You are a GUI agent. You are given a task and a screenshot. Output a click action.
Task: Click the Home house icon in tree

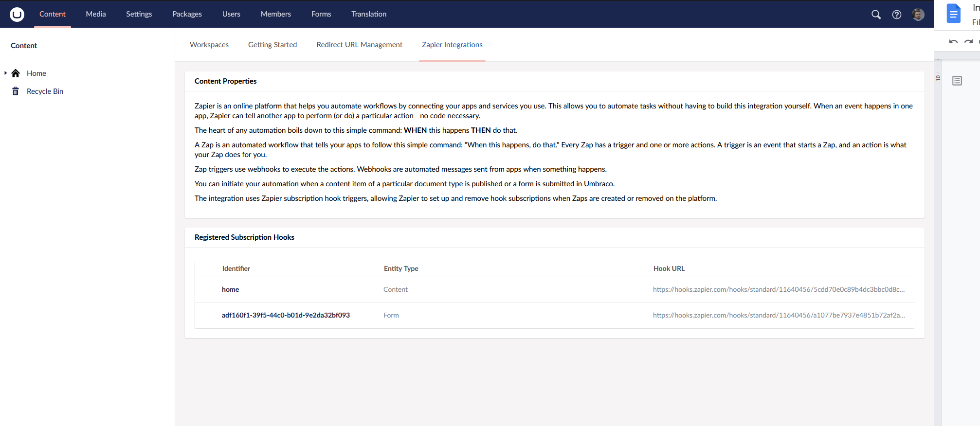(x=16, y=73)
